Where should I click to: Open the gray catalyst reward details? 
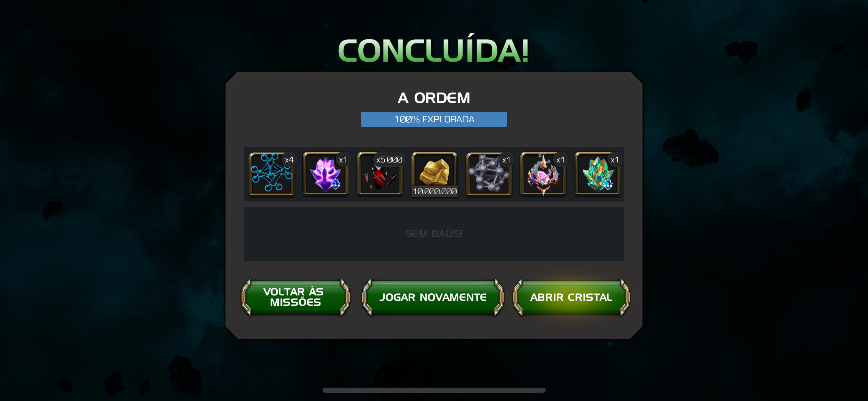coord(489,174)
